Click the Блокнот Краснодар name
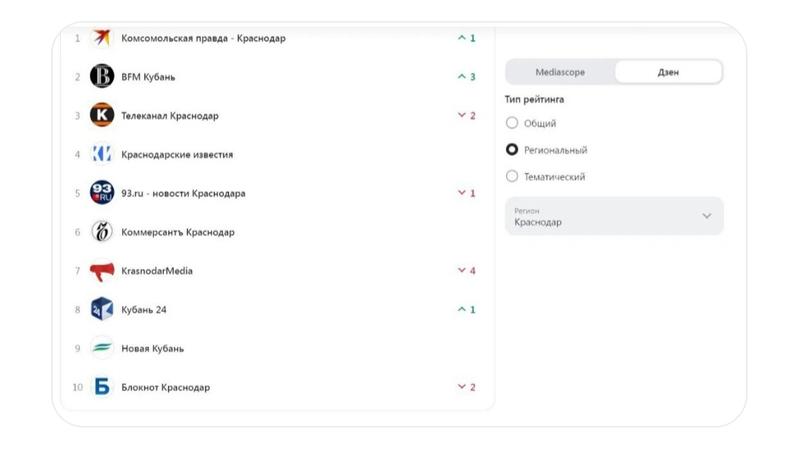This screenshot has height=464, width=800. coord(165,387)
